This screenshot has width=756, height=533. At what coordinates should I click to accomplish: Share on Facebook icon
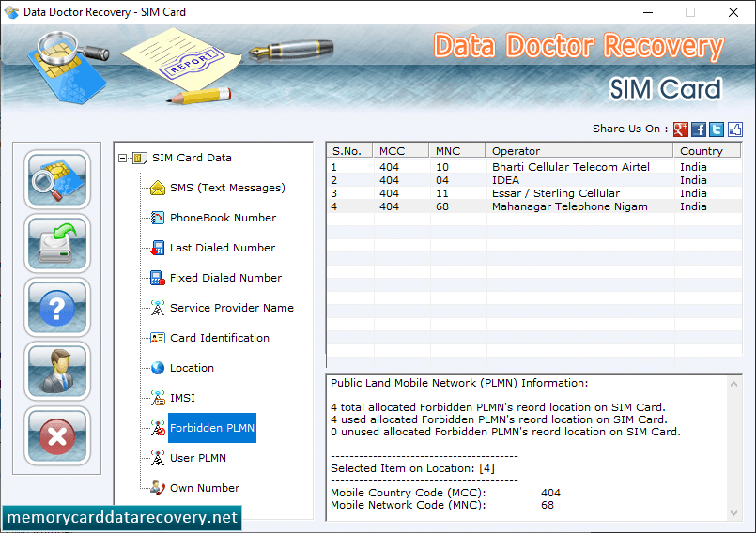(698, 129)
